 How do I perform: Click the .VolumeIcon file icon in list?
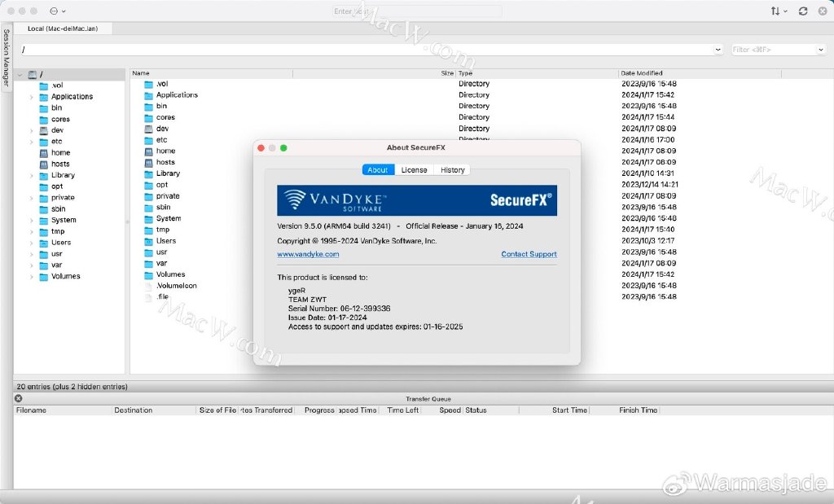coord(149,286)
